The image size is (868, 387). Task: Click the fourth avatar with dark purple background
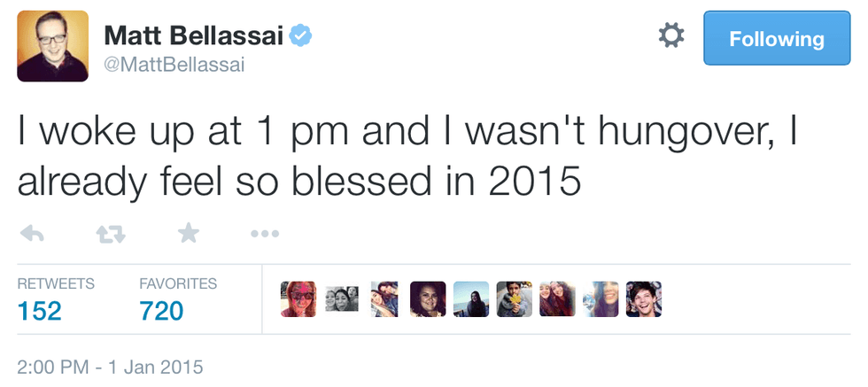(428, 299)
